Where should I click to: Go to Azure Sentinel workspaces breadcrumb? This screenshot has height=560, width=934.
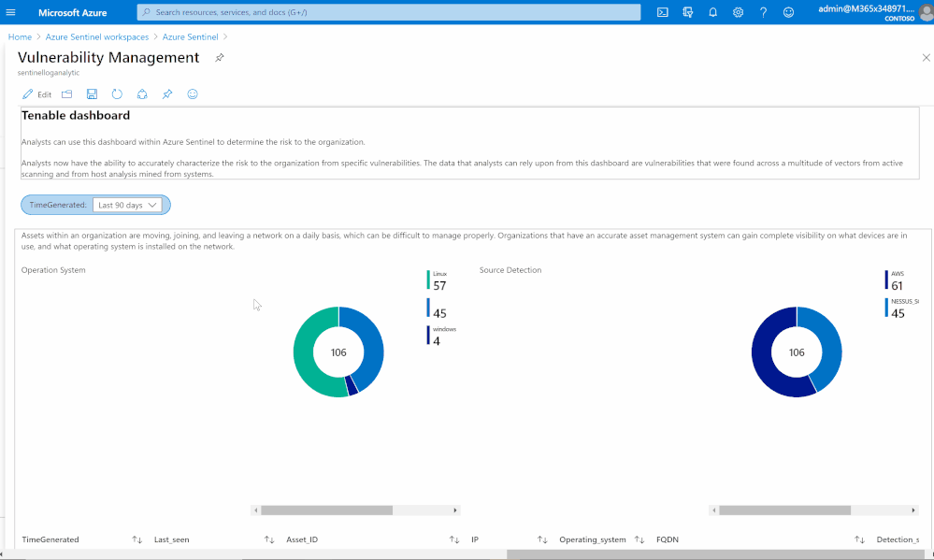pyautogui.click(x=97, y=37)
